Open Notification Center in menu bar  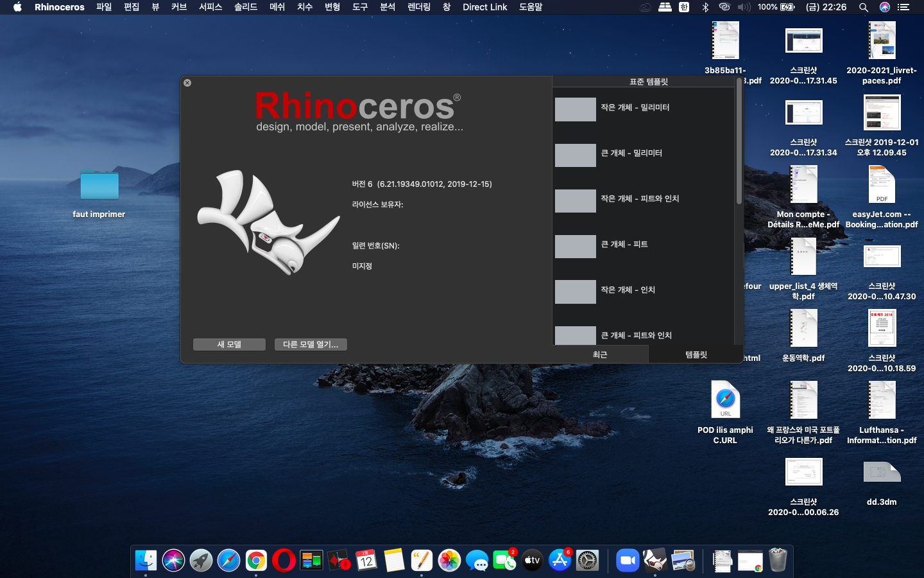pyautogui.click(x=903, y=7)
